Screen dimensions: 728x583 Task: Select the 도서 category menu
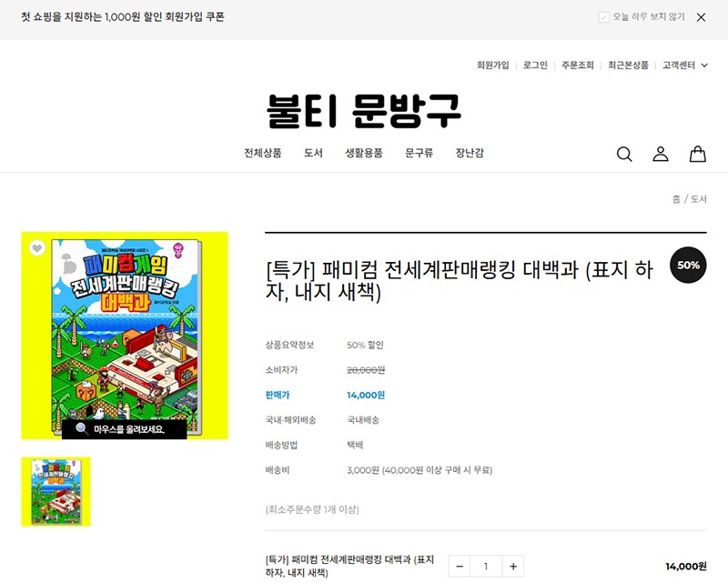pyautogui.click(x=313, y=153)
